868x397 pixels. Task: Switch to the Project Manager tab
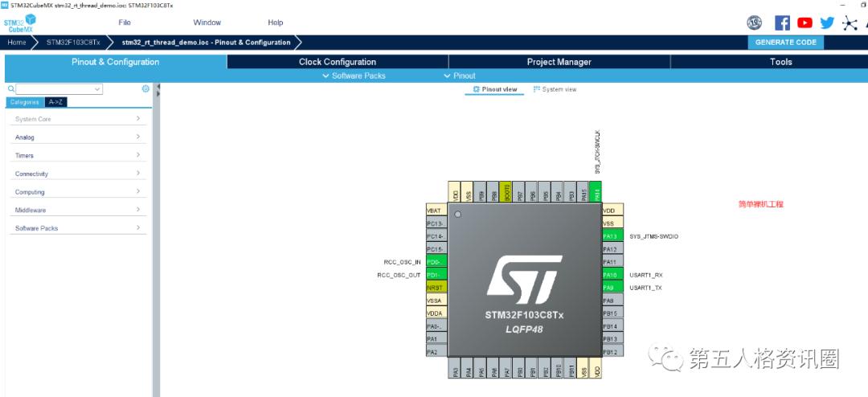(559, 62)
